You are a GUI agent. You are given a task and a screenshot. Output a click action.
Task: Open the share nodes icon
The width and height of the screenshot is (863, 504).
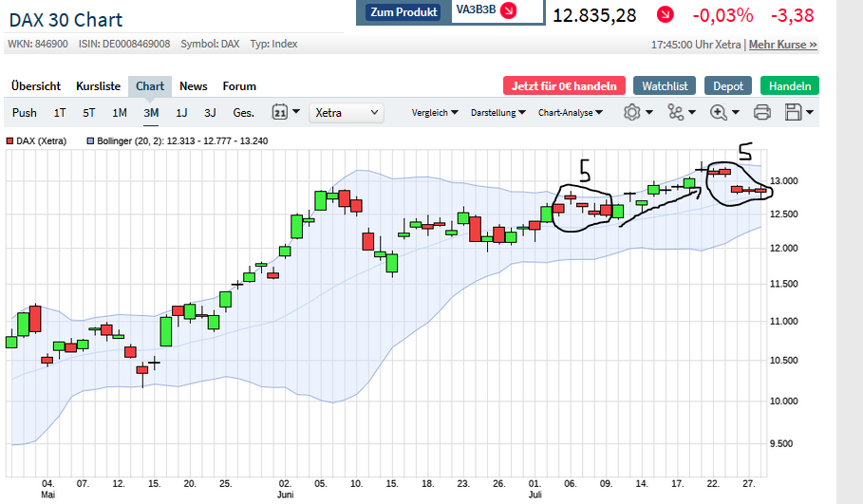coord(675,112)
